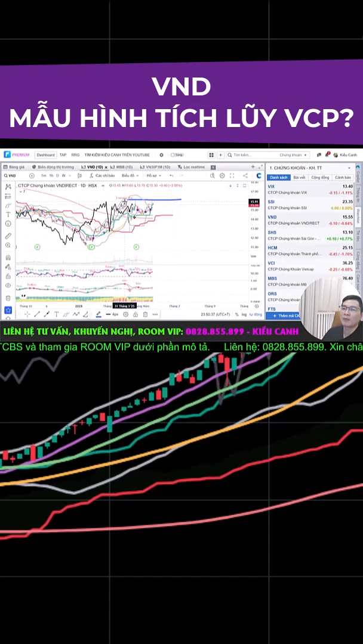
Task: Open the apps grid icon
Action: point(211,155)
